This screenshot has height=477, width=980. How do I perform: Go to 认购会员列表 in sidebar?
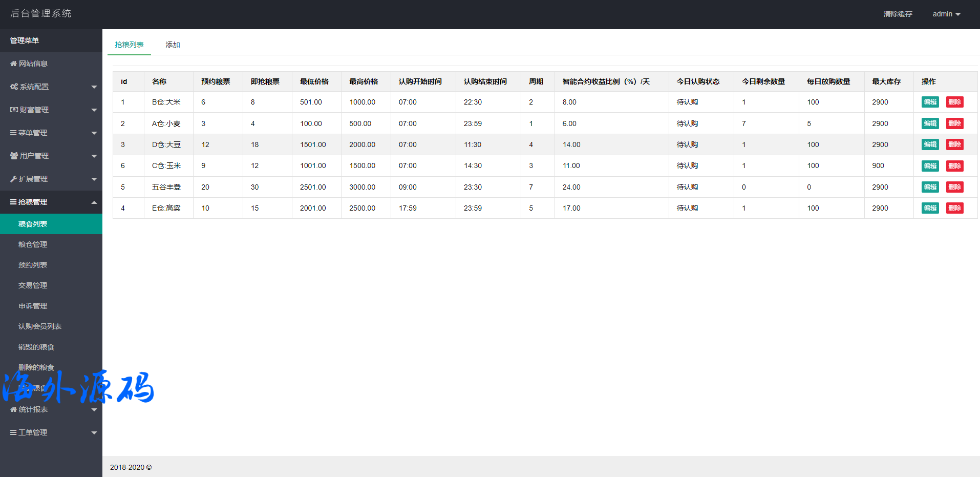(x=40, y=326)
